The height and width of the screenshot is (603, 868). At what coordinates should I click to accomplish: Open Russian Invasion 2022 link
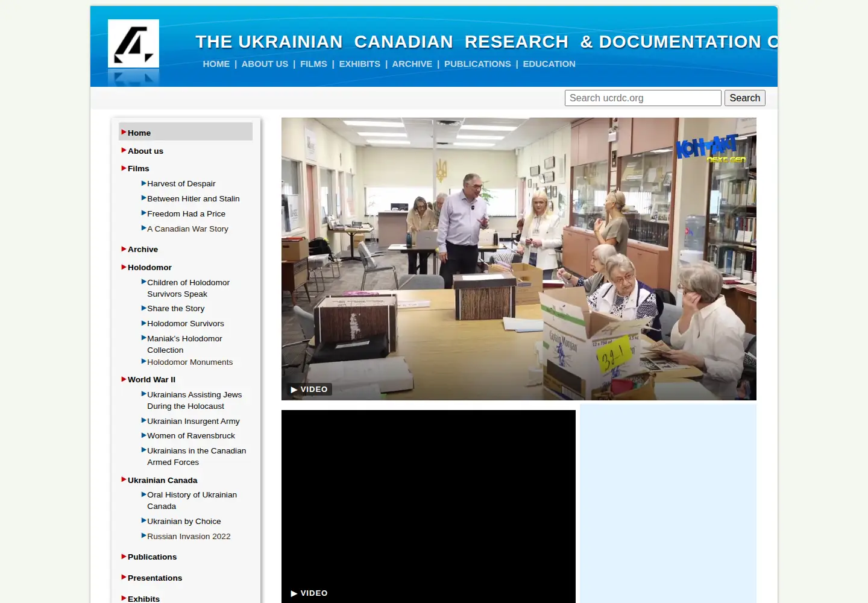click(189, 536)
